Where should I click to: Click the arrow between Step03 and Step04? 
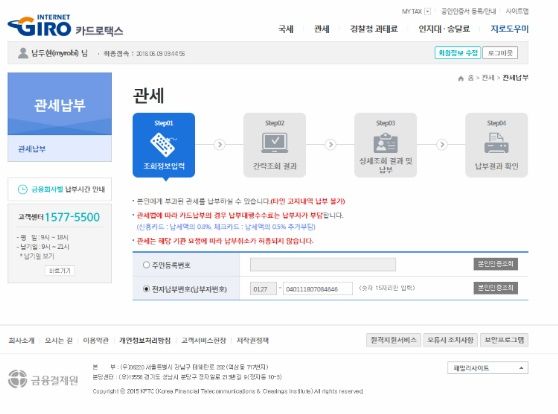pyautogui.click(x=442, y=145)
